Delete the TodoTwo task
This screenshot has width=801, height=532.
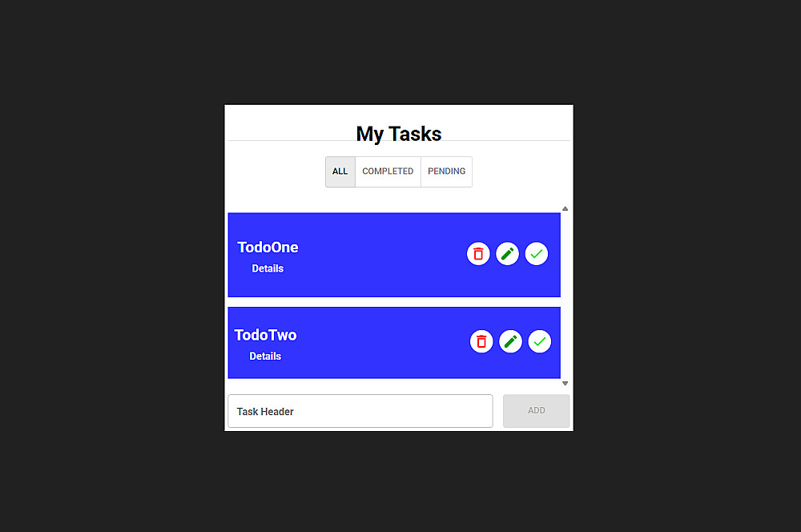coord(481,341)
